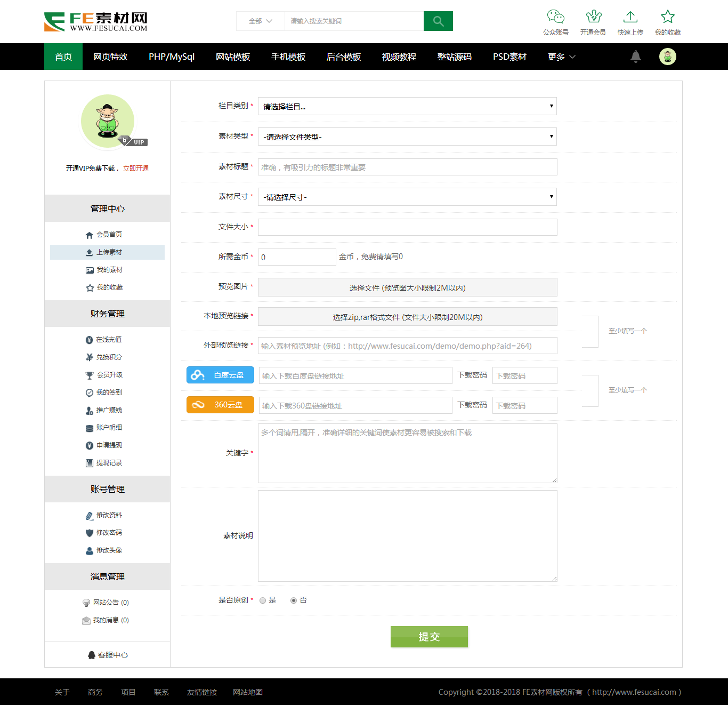Screen dimensions: 728x705
Task: Expand the 更多 navigation menu
Action: [561, 57]
